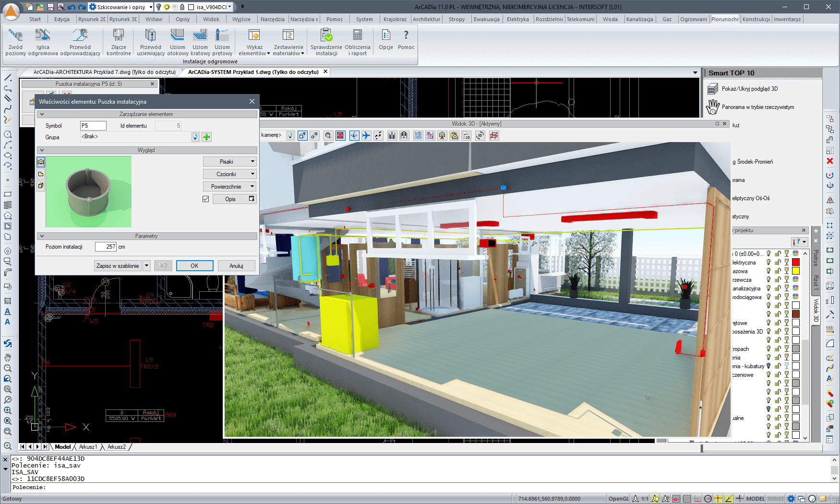
Task: Toggle the Opis checkbox
Action: click(206, 199)
